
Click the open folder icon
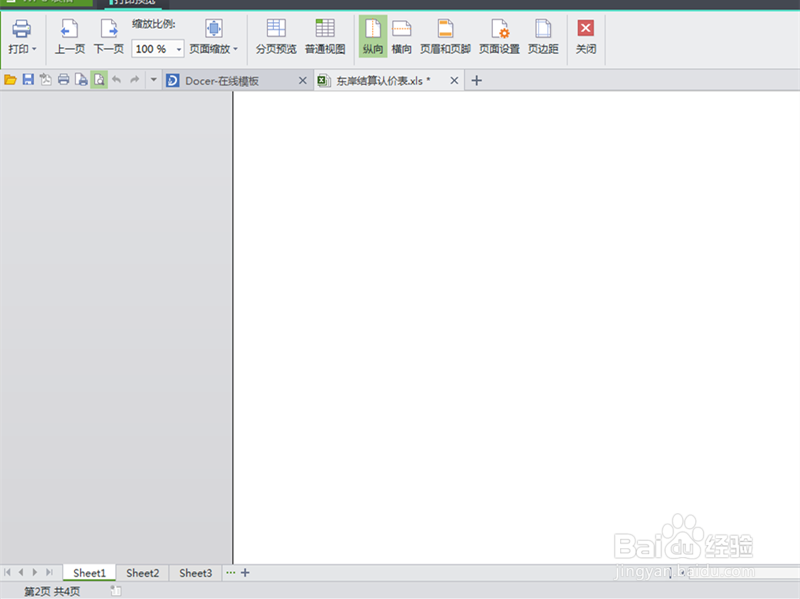(10, 80)
